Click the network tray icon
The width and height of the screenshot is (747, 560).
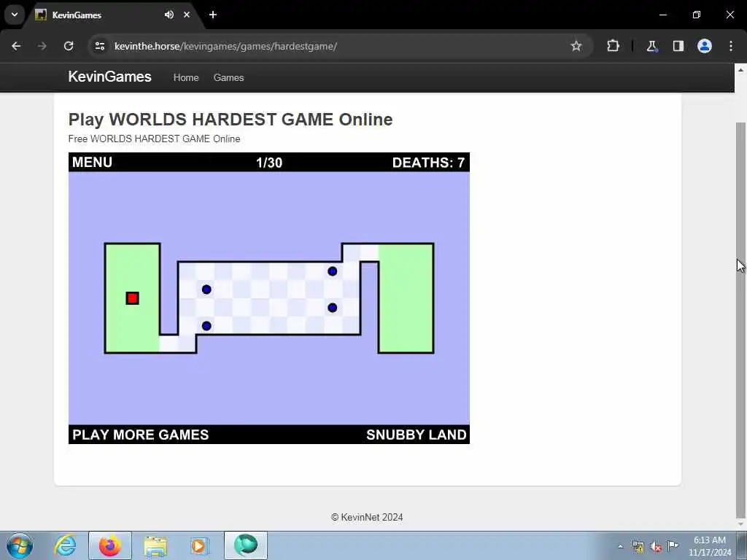(638, 546)
